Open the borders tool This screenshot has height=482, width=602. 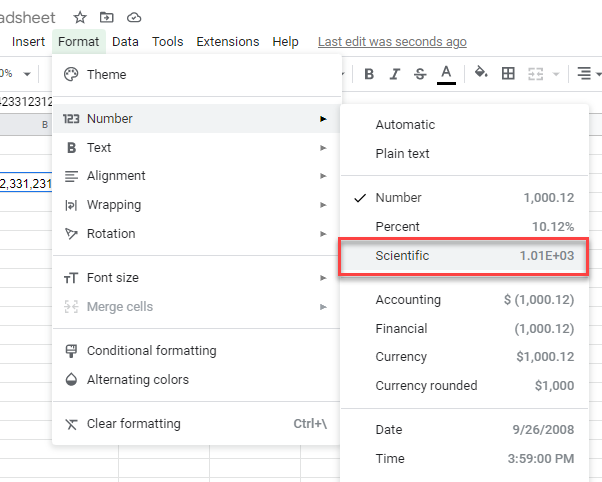pos(508,73)
